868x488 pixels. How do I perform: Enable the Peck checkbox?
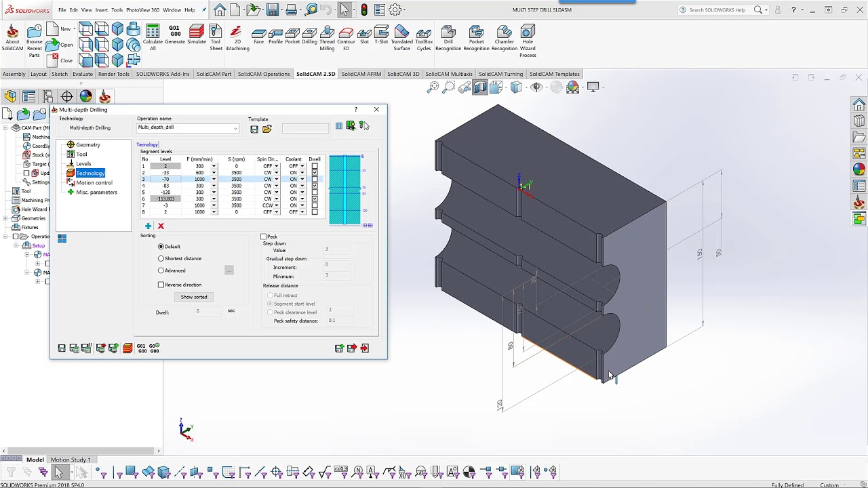tap(264, 237)
